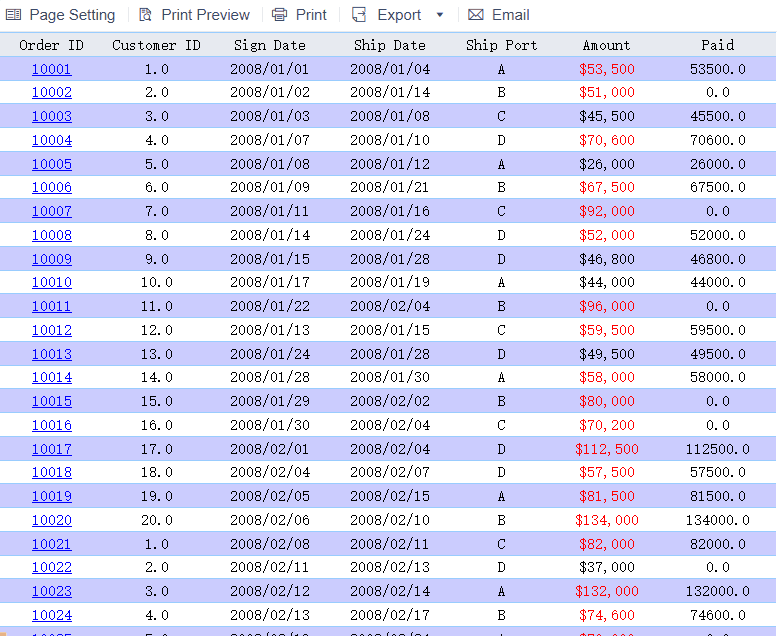Select the Paid column header
Viewport: 777px width, 636px height.
click(x=718, y=45)
